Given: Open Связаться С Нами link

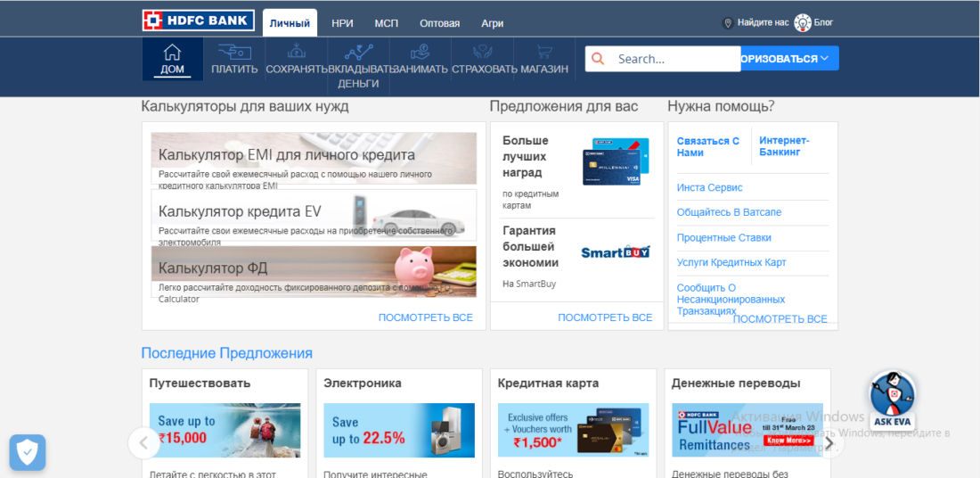Looking at the screenshot, I should click(x=708, y=147).
